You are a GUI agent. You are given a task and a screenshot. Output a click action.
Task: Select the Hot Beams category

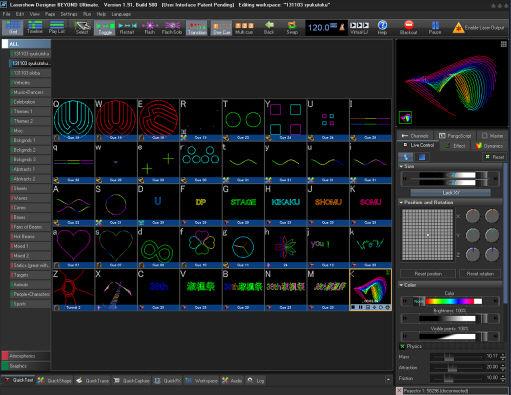pos(31,236)
